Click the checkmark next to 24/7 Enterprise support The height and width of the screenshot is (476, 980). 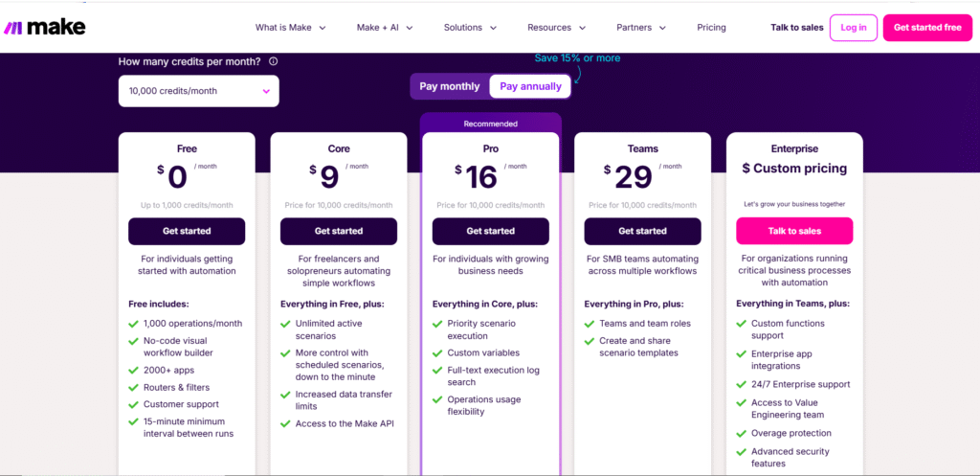(x=741, y=385)
